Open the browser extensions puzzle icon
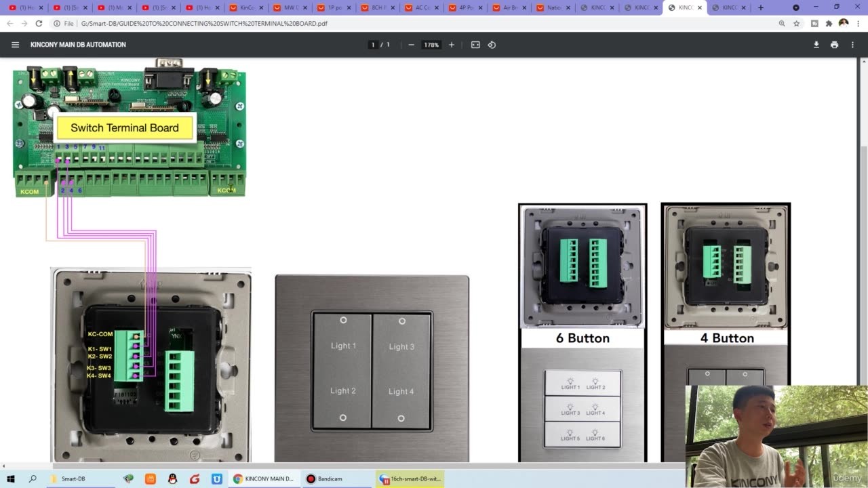This screenshot has height=488, width=868. [x=829, y=23]
